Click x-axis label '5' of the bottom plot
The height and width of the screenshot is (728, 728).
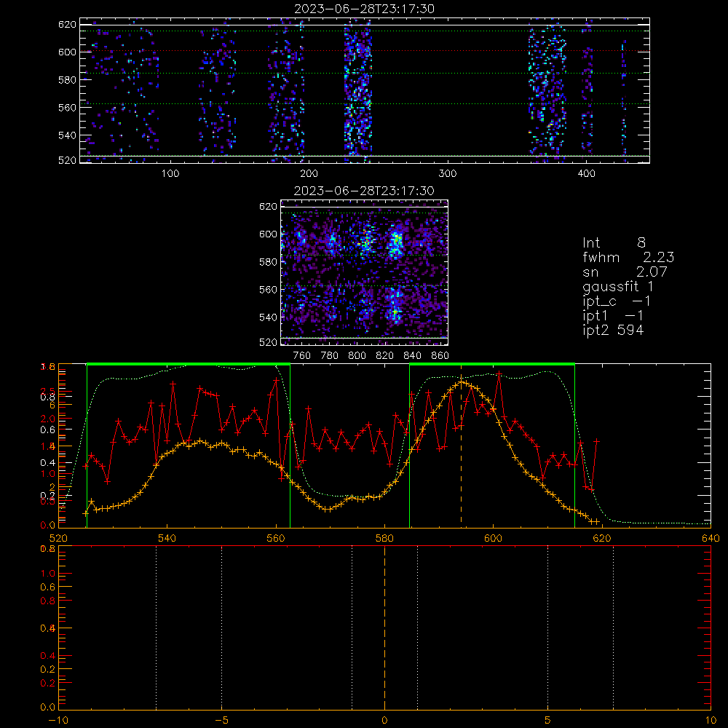(x=548, y=721)
